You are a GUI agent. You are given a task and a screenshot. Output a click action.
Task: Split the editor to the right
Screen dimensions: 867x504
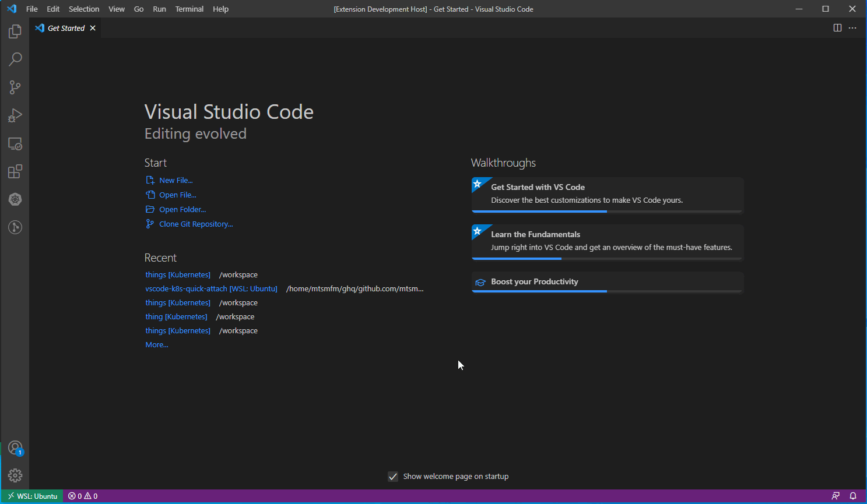click(837, 28)
